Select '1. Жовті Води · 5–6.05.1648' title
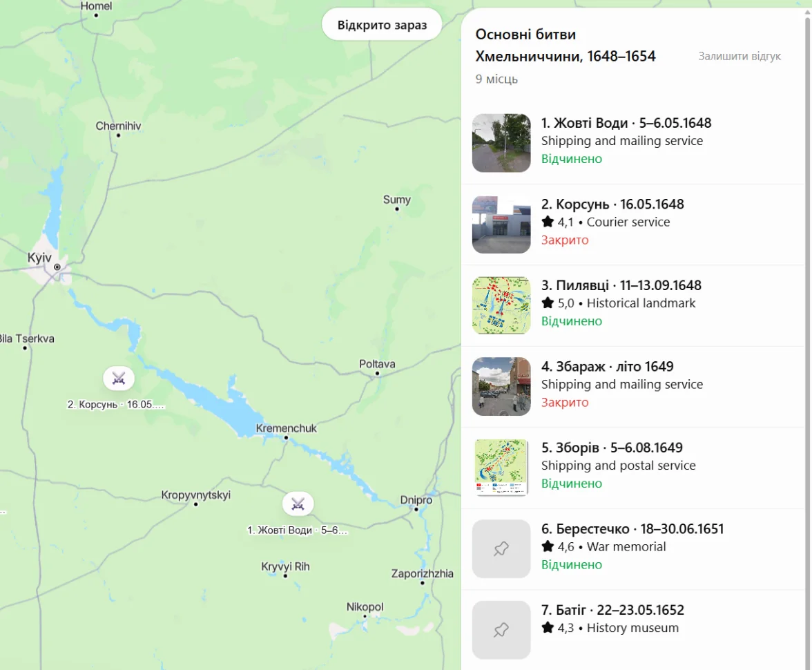This screenshot has width=812, height=670. [626, 123]
